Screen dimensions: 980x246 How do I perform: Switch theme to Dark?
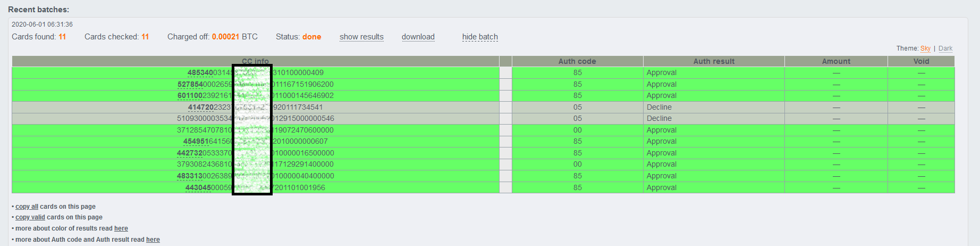945,48
